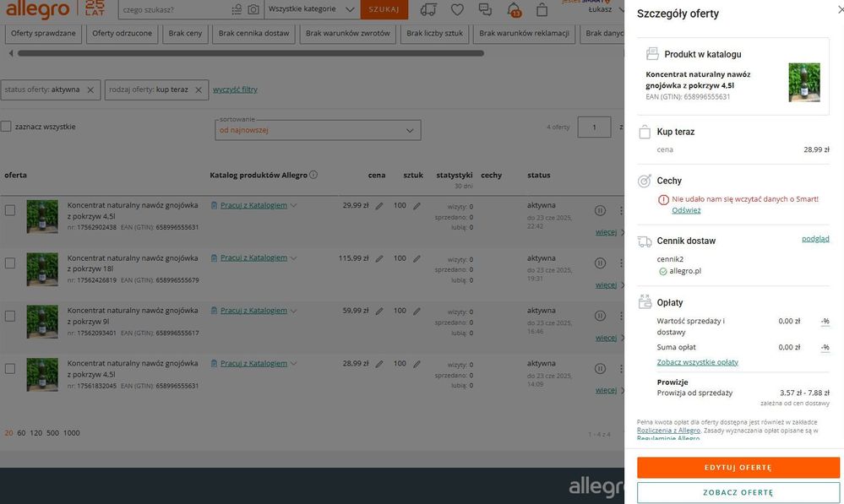Open 'podgląd' link for Cennik dostaw
Image resolution: width=844 pixels, height=504 pixels.
(815, 239)
